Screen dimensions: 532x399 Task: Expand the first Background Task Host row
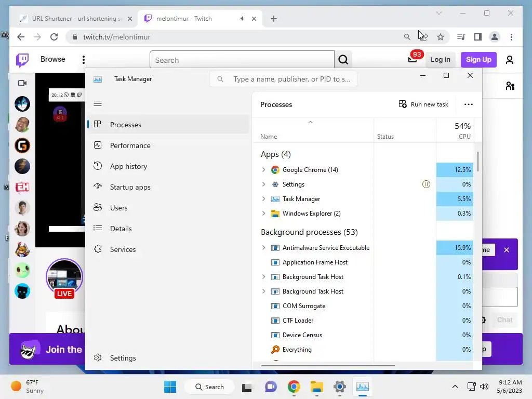coord(263,277)
